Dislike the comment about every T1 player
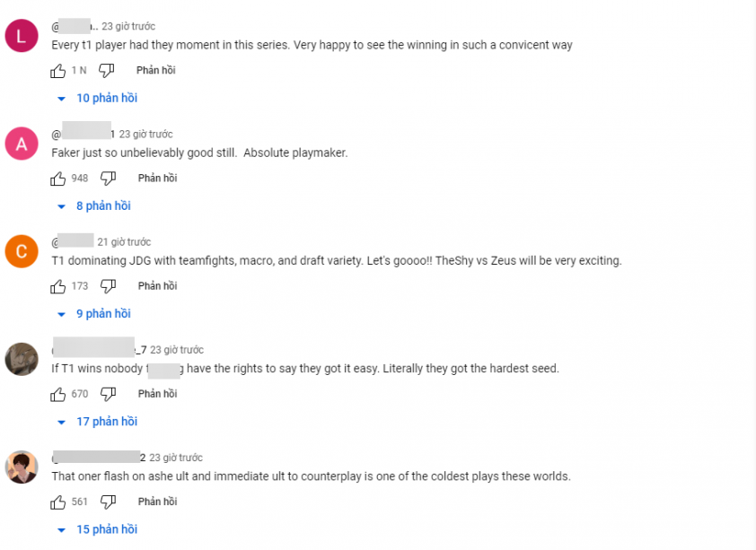Viewport: 756px width, 550px height. [x=107, y=71]
